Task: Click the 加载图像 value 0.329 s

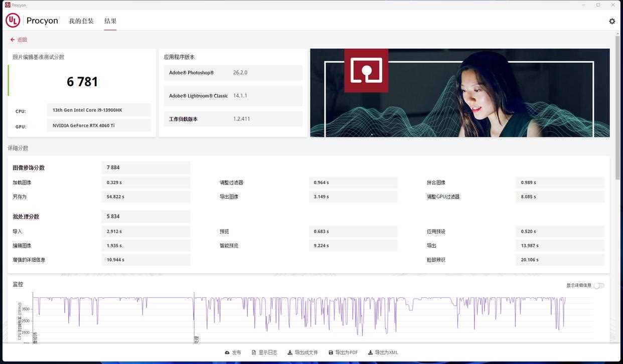Action: click(x=146, y=183)
